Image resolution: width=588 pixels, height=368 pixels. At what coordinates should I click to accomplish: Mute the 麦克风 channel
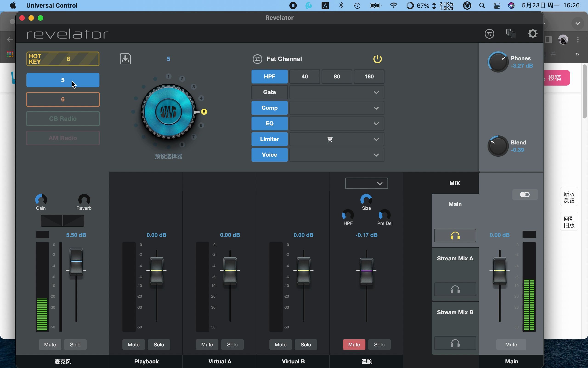50,344
